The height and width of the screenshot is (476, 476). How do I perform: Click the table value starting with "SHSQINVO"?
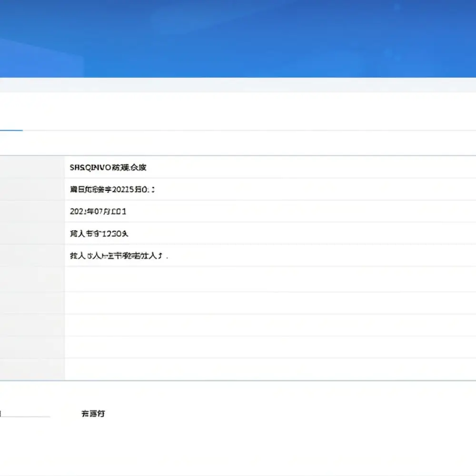coord(108,167)
